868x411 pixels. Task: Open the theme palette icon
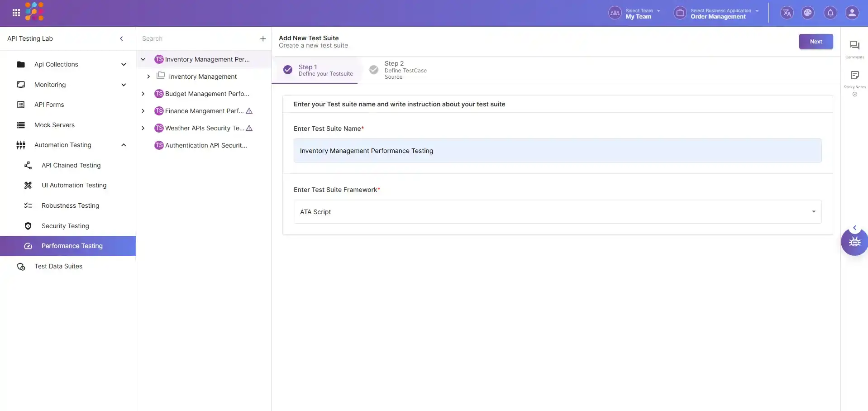(808, 13)
